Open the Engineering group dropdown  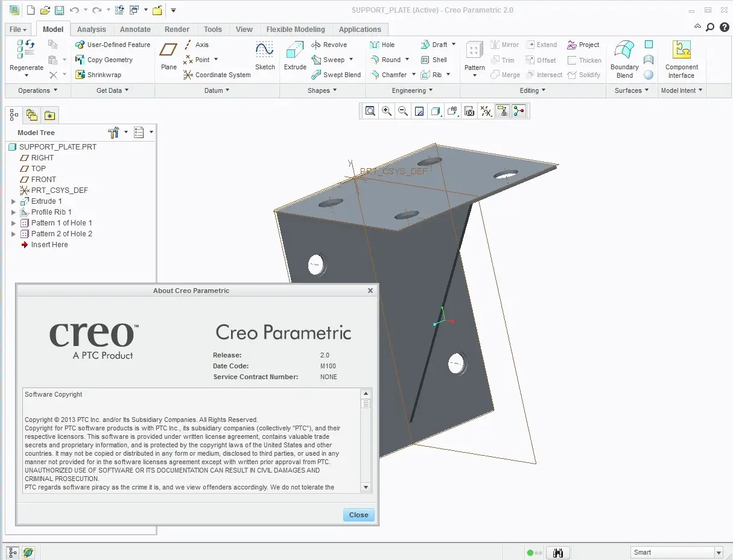[412, 90]
